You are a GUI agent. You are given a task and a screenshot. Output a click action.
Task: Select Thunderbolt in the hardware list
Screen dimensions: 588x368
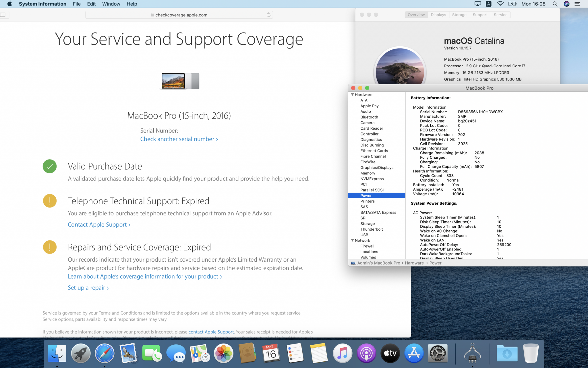(x=372, y=229)
